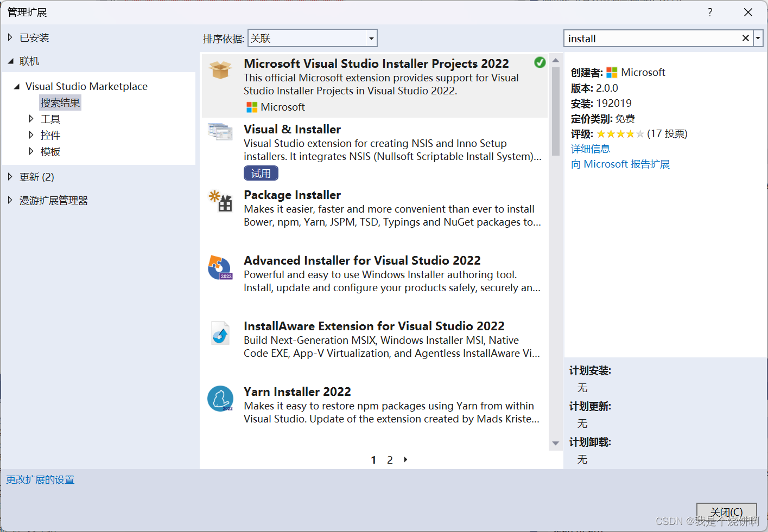Click the 版本: 2.0.0 text
Screen dimensions: 768x532
(594, 88)
